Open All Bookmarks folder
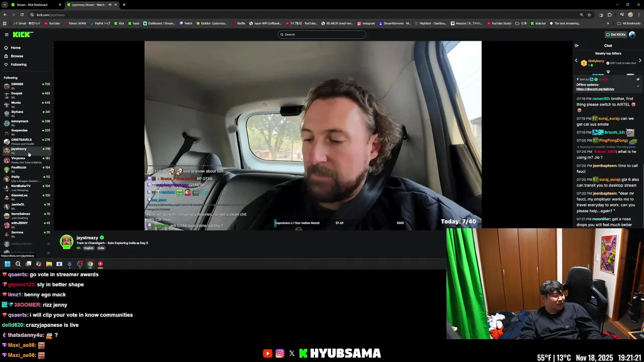The height and width of the screenshot is (362, 644). (x=628, y=23)
